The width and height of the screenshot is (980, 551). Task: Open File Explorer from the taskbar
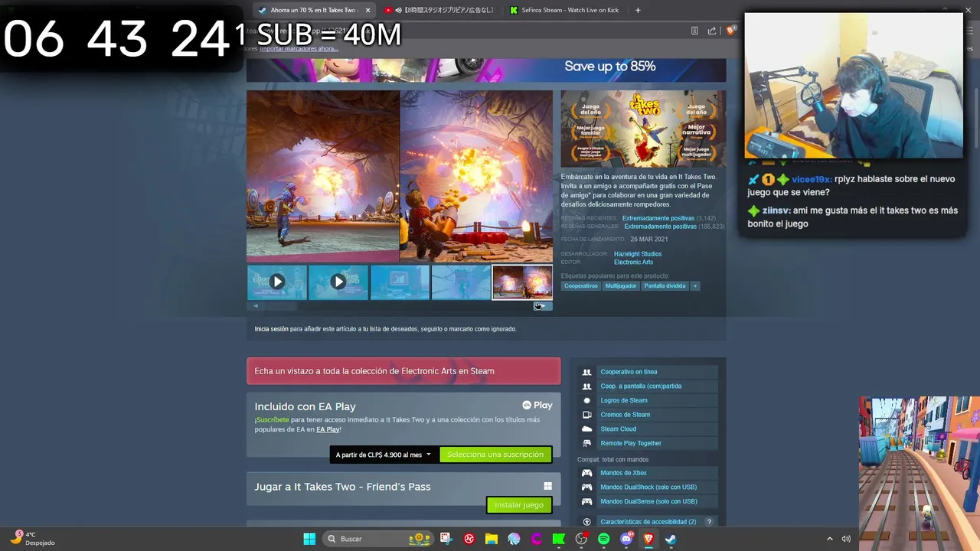pos(491,539)
